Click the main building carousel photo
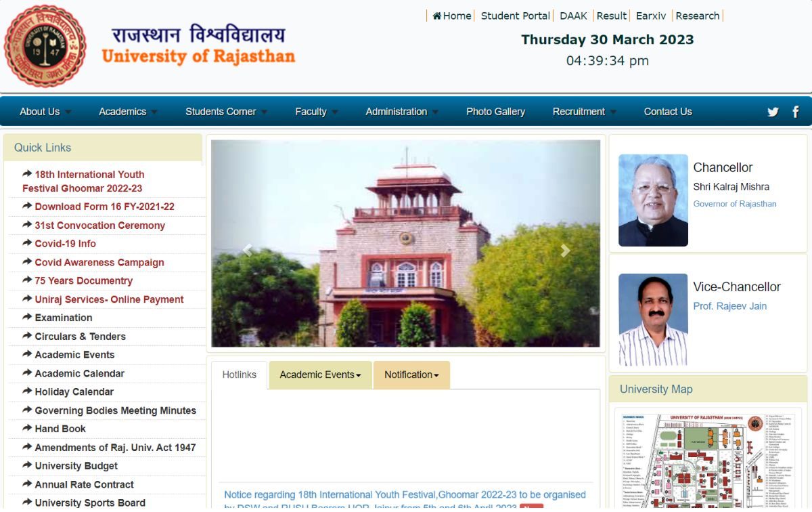Image resolution: width=812 pixels, height=512 pixels. pyautogui.click(x=405, y=243)
